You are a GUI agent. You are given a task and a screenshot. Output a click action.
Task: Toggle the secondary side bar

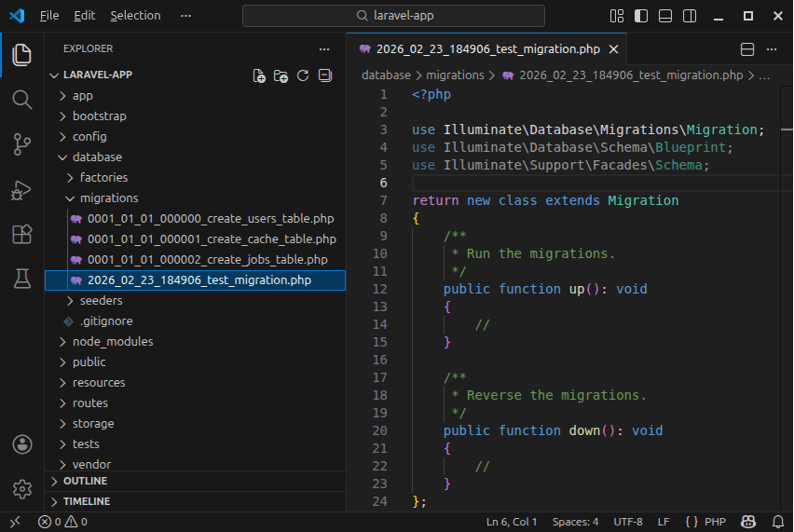(690, 16)
